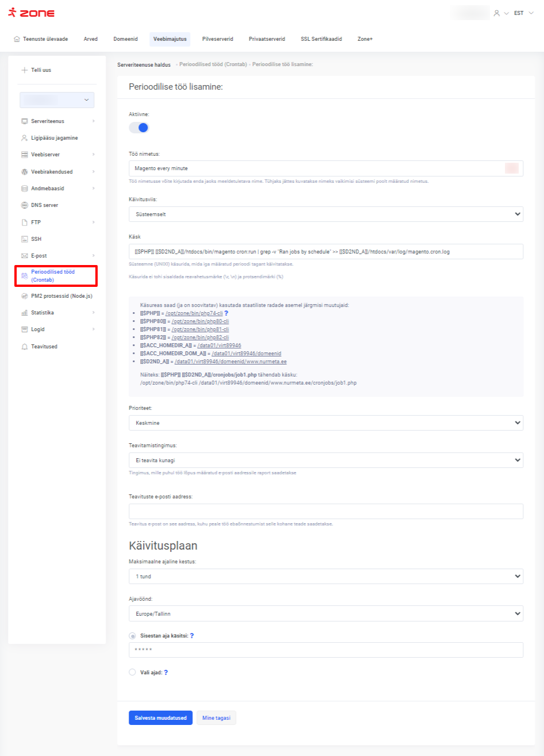This screenshot has width=544, height=756.
Task: Click the DNS server sidebar icon
Action: (x=25, y=205)
